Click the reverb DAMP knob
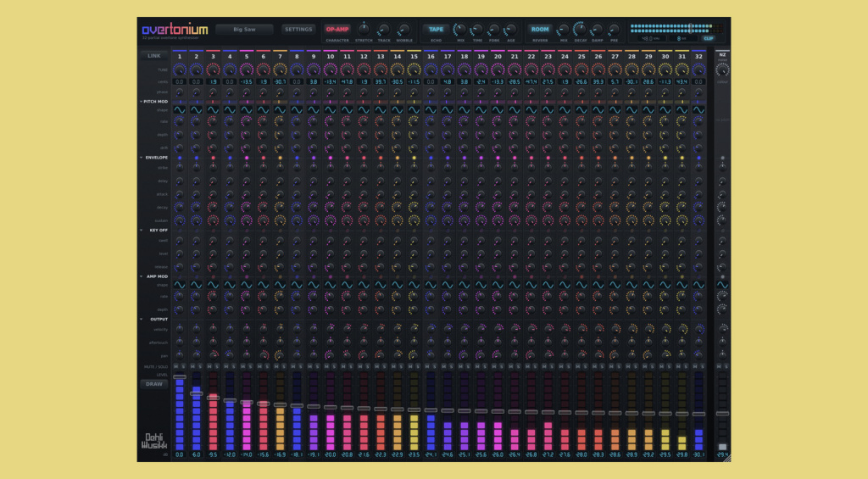This screenshot has height=479, width=868. (x=598, y=30)
